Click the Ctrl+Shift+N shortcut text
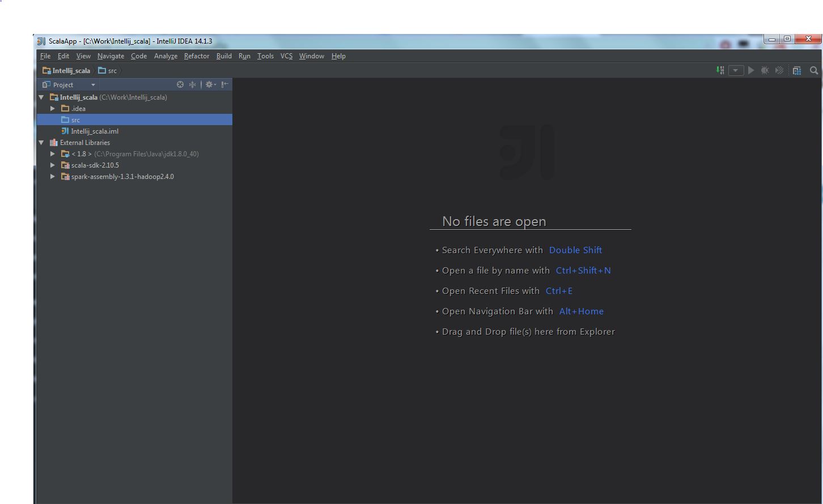 point(583,271)
